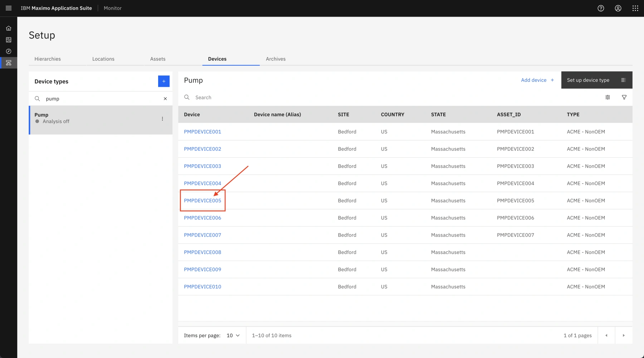Clear the pump search text
Image resolution: width=644 pixels, height=358 pixels.
click(165, 99)
